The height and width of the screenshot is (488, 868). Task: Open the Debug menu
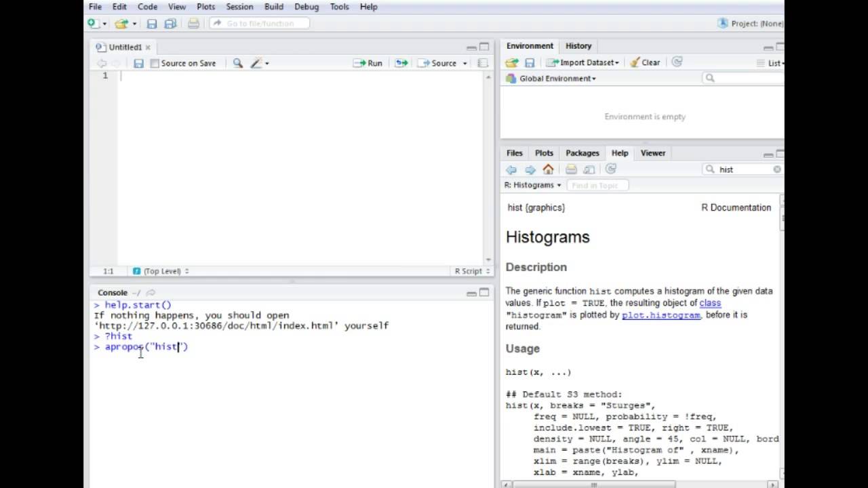tap(307, 7)
